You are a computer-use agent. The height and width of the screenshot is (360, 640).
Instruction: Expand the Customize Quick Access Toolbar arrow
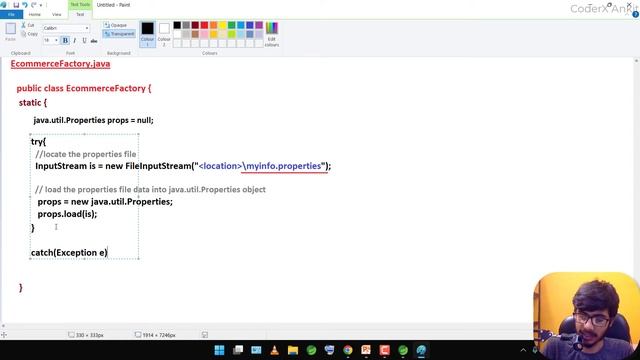pos(41,5)
